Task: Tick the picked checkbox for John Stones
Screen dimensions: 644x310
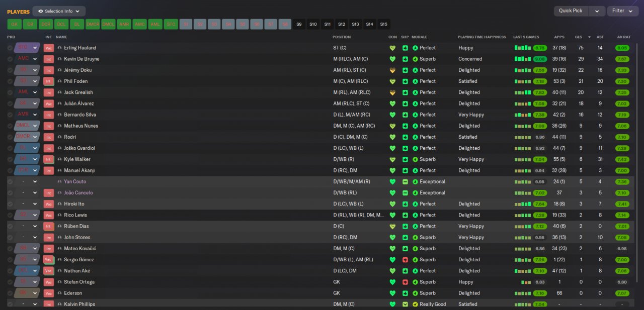Action: 10,238
